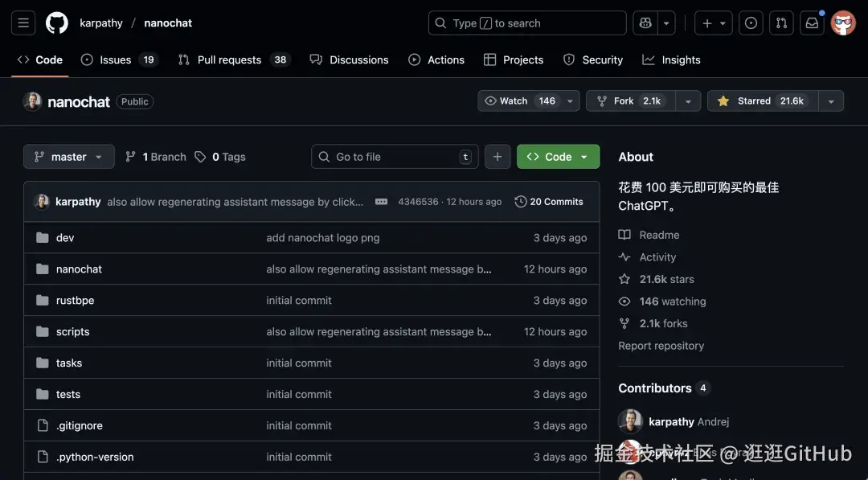Open the user profile avatar menu

pos(843,23)
